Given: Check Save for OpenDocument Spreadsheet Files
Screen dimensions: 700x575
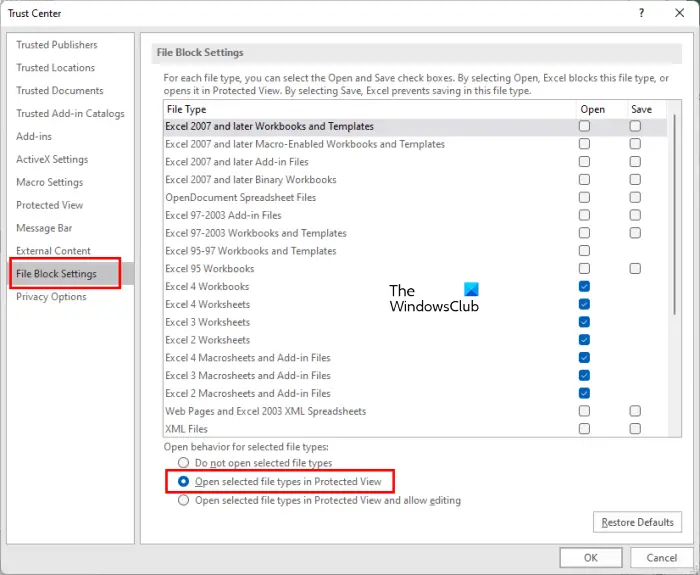Looking at the screenshot, I should (x=635, y=197).
